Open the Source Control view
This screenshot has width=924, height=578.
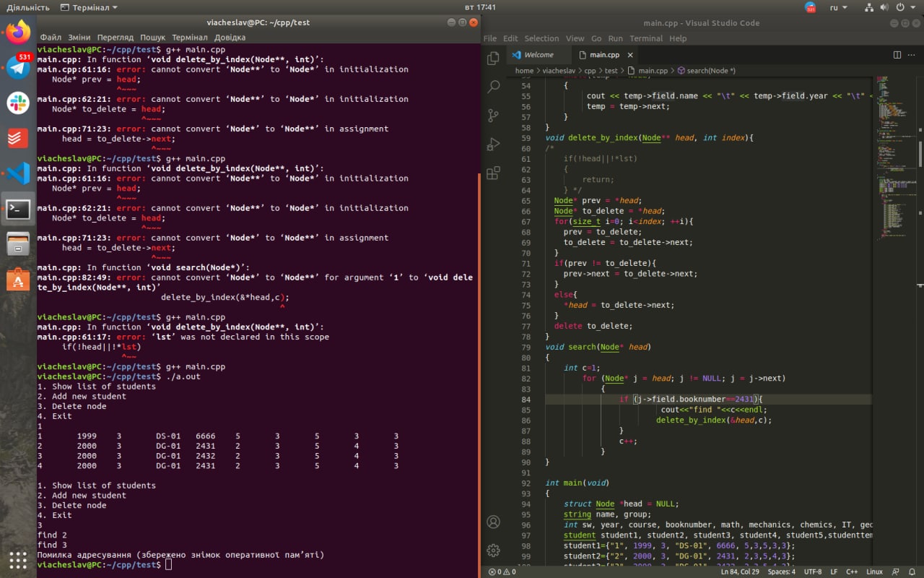494,116
